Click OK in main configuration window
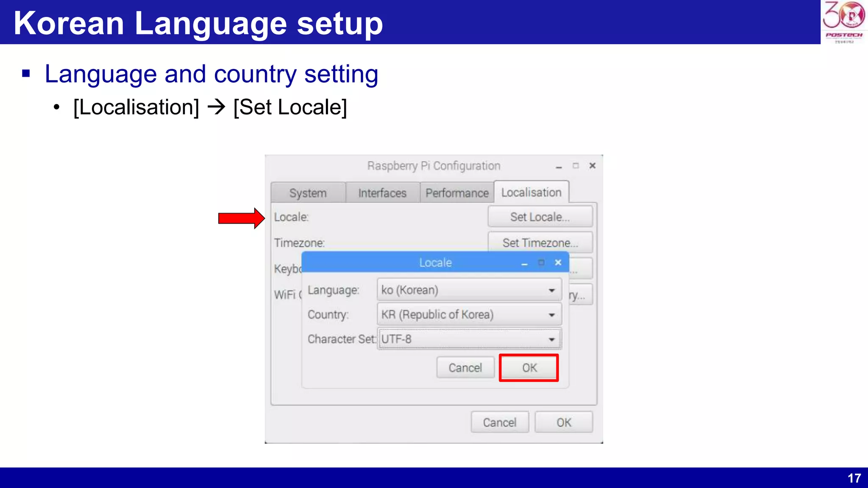 click(564, 422)
